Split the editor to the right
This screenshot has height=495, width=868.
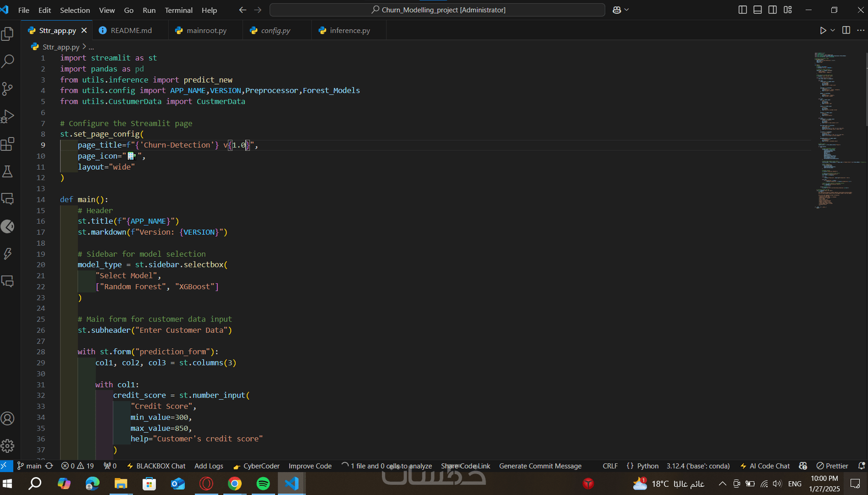point(846,31)
